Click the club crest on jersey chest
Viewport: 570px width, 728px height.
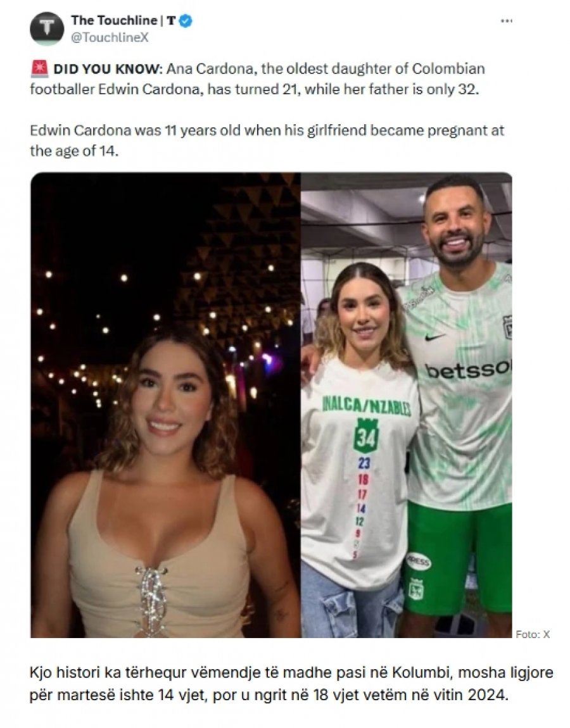tap(508, 327)
